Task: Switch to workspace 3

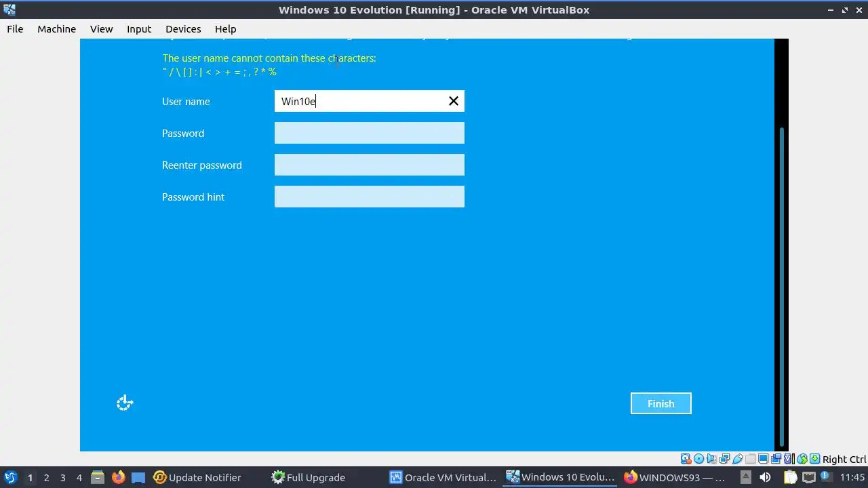Action: click(62, 477)
